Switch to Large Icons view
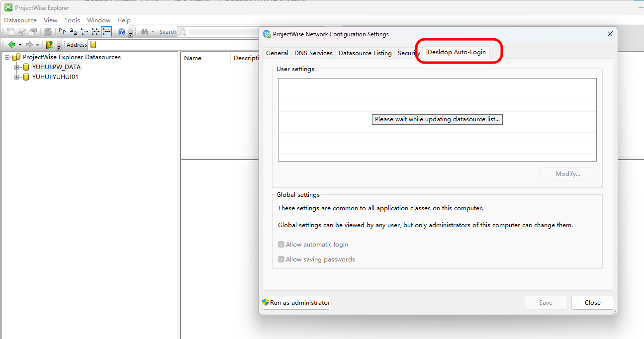Screen dimensions: 644x339 tap(63, 32)
